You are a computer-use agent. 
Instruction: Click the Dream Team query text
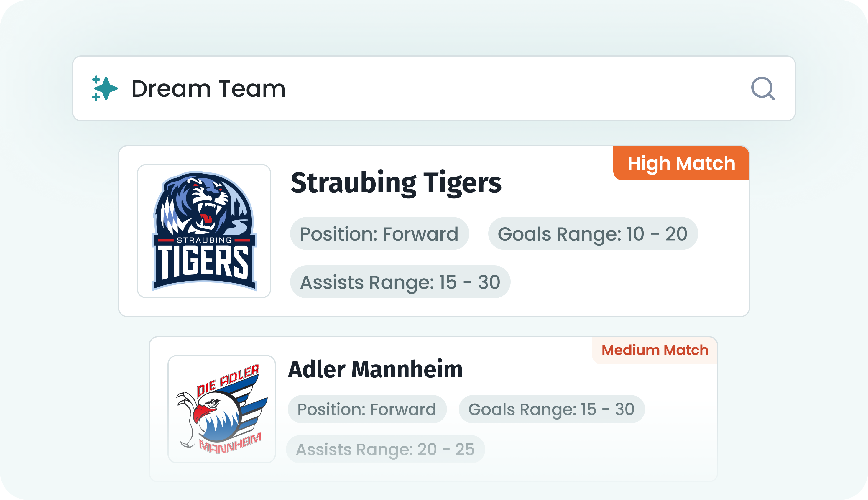208,89
